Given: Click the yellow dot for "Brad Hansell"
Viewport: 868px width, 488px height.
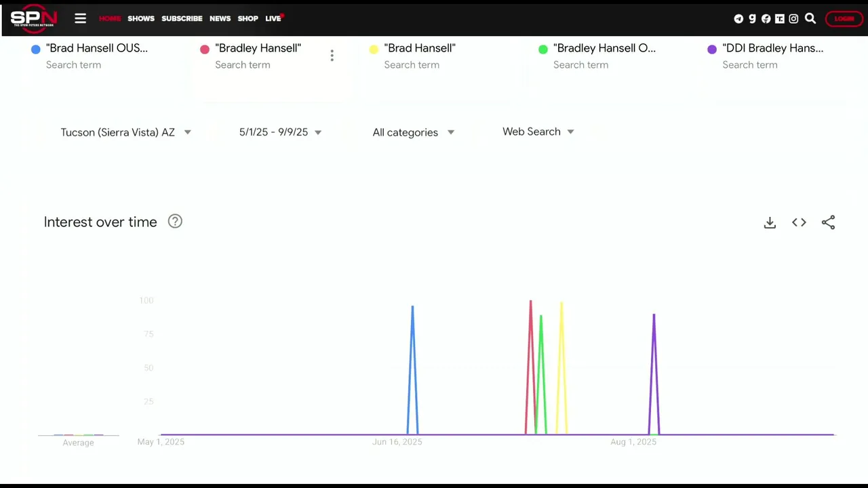Looking at the screenshot, I should pyautogui.click(x=374, y=49).
